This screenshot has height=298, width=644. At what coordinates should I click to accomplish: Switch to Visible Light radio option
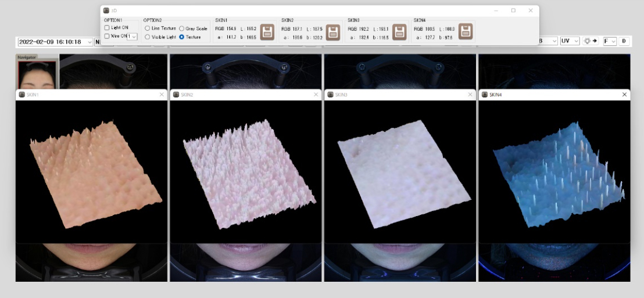pyautogui.click(x=148, y=37)
